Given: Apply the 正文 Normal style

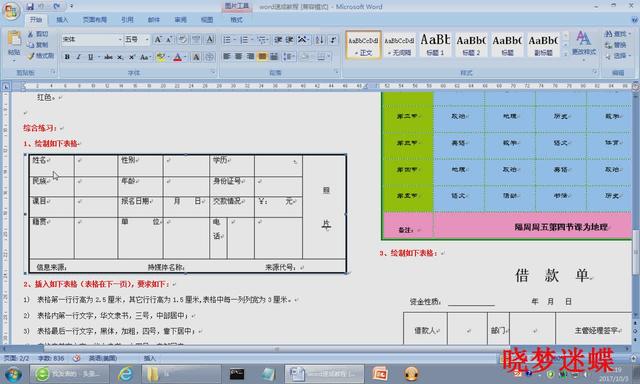Looking at the screenshot, I should pos(363,45).
